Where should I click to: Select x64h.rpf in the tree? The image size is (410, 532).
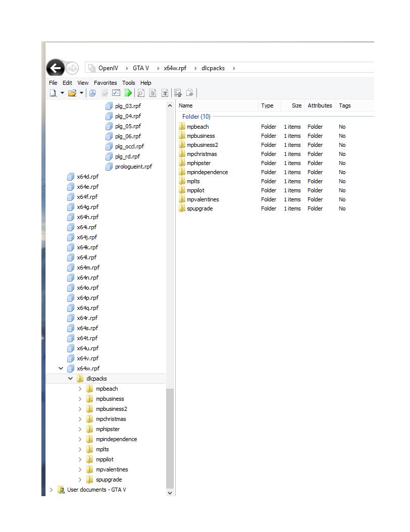(x=87, y=217)
